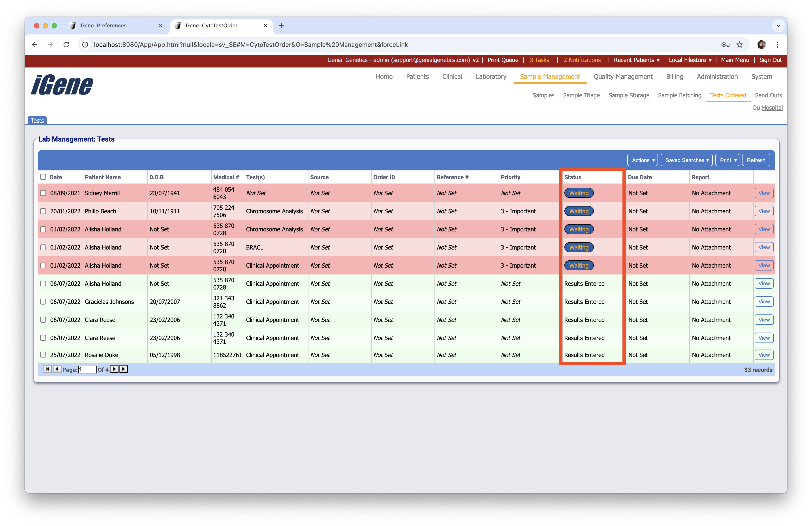Open the password key icon in address bar
Viewport: 812px width, 526px height.
coord(725,45)
